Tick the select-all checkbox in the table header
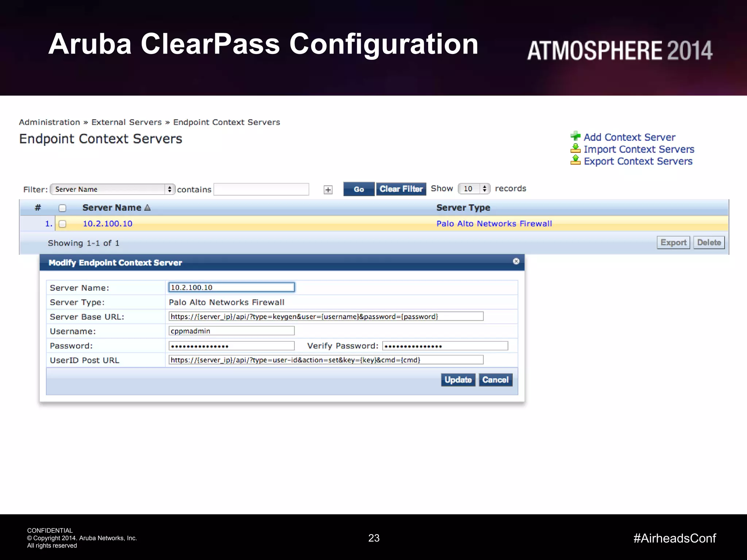 pos(62,208)
